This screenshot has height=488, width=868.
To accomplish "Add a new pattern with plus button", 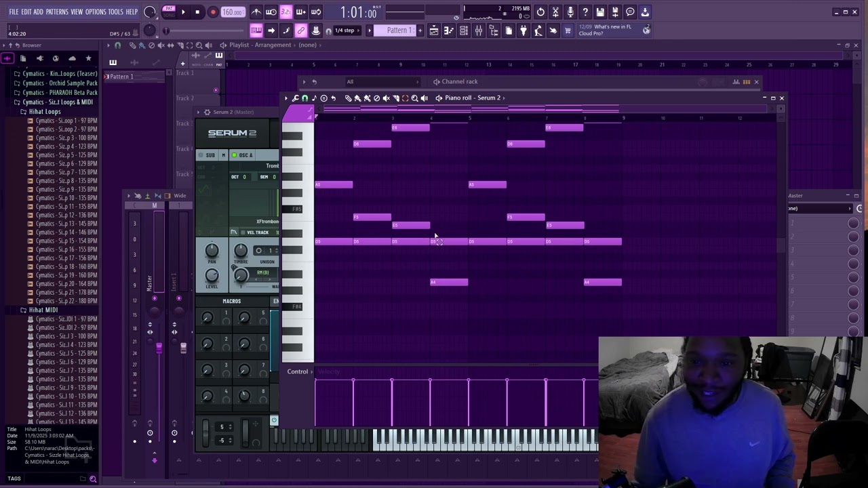I will tap(420, 30).
